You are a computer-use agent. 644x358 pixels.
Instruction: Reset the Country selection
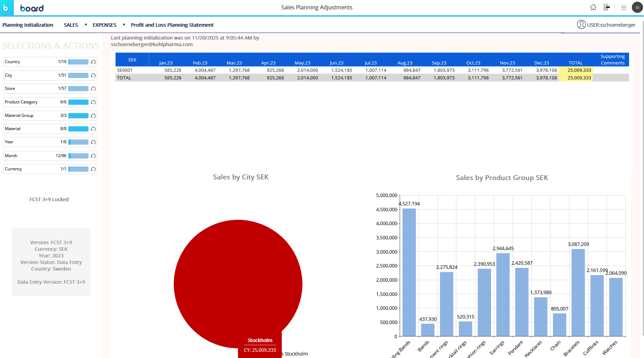(x=93, y=62)
